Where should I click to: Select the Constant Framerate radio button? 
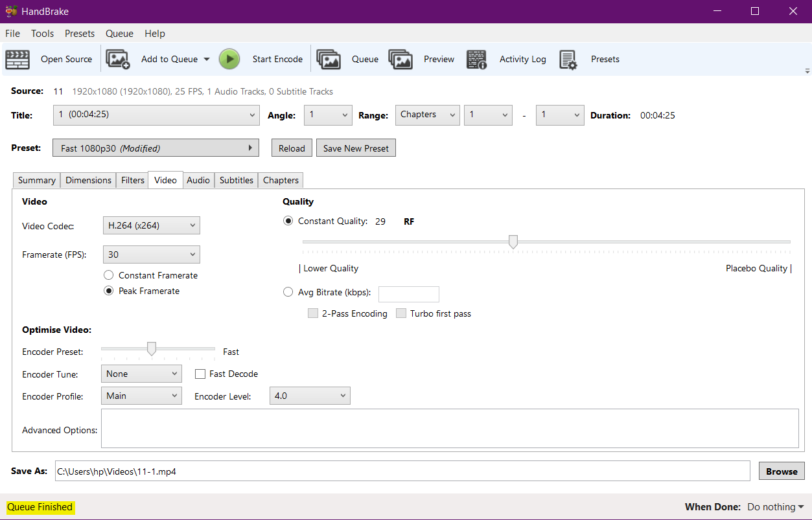109,275
